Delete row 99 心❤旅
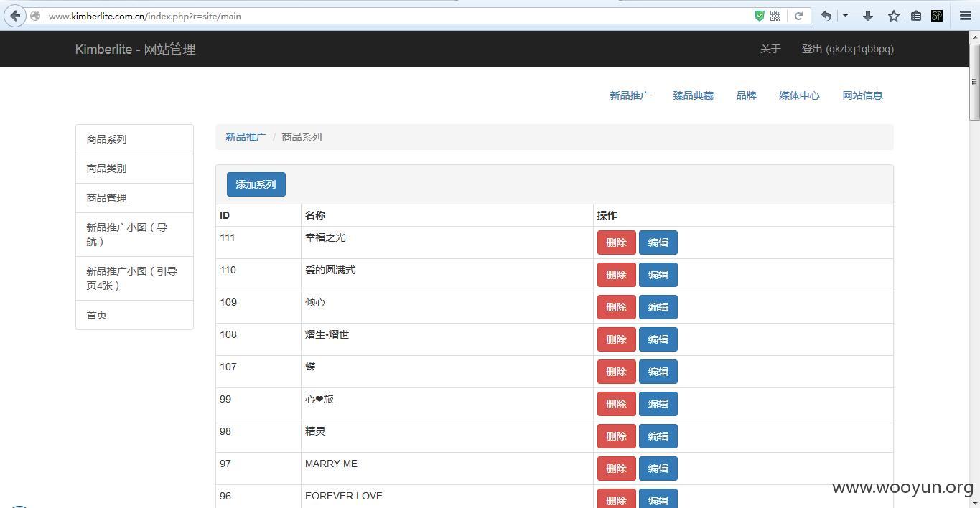Image resolution: width=980 pixels, height=508 pixels. (617, 404)
